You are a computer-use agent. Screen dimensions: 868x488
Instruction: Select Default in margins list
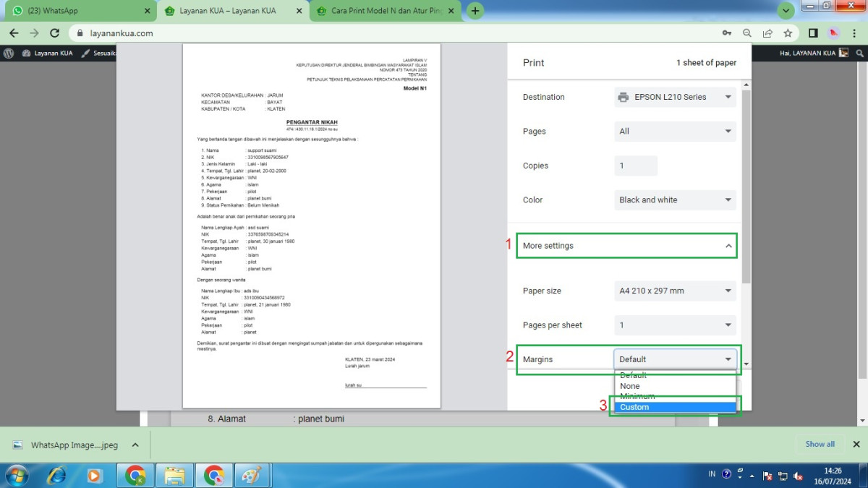(675, 375)
